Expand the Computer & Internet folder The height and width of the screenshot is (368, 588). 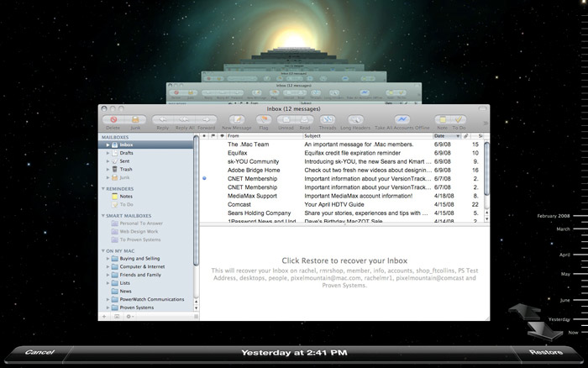pos(108,267)
